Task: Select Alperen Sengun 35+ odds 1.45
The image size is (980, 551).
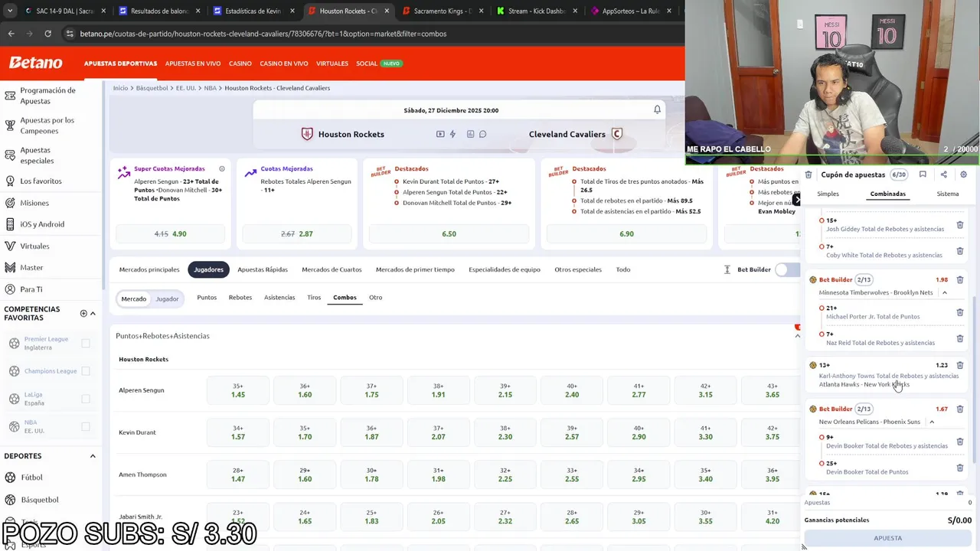Action: (238, 390)
